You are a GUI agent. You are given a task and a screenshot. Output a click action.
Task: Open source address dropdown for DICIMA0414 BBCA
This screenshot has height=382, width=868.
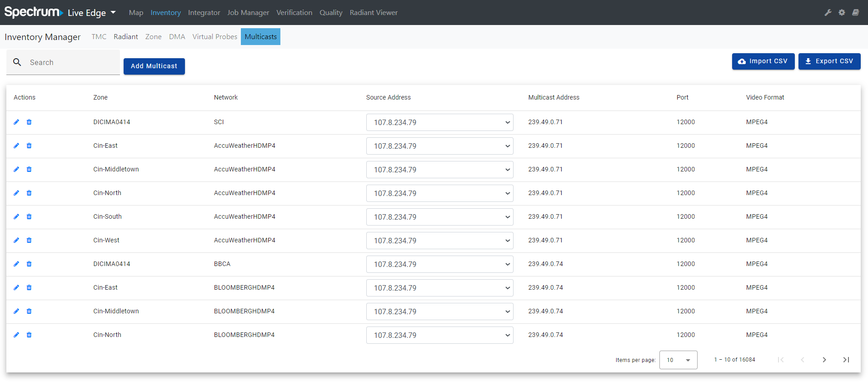[x=440, y=264]
